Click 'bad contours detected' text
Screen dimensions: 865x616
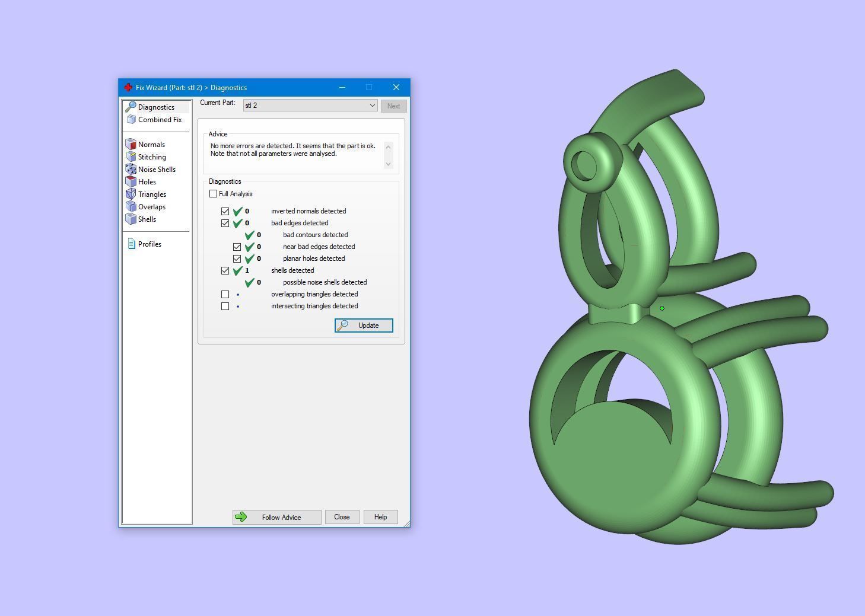(x=316, y=235)
